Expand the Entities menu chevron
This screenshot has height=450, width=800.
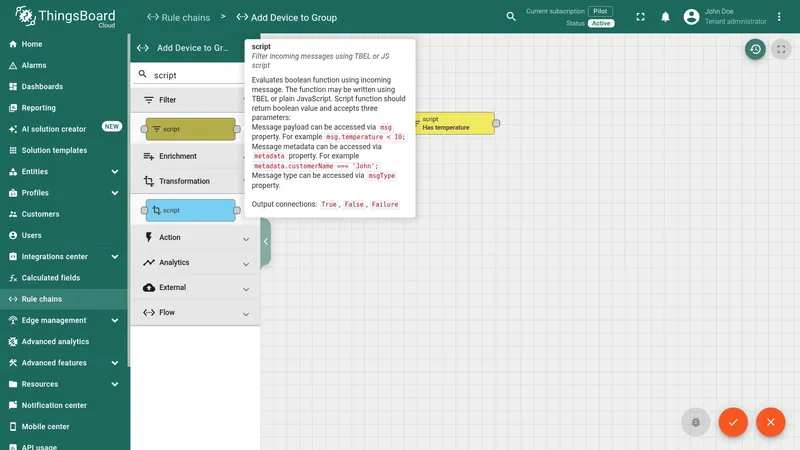[115, 172]
